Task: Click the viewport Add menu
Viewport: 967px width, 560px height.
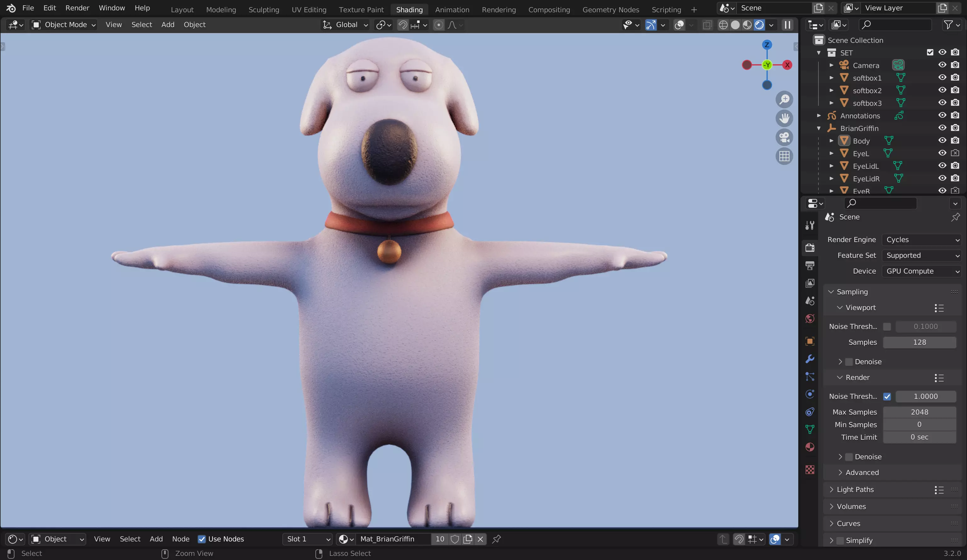Action: point(168,25)
